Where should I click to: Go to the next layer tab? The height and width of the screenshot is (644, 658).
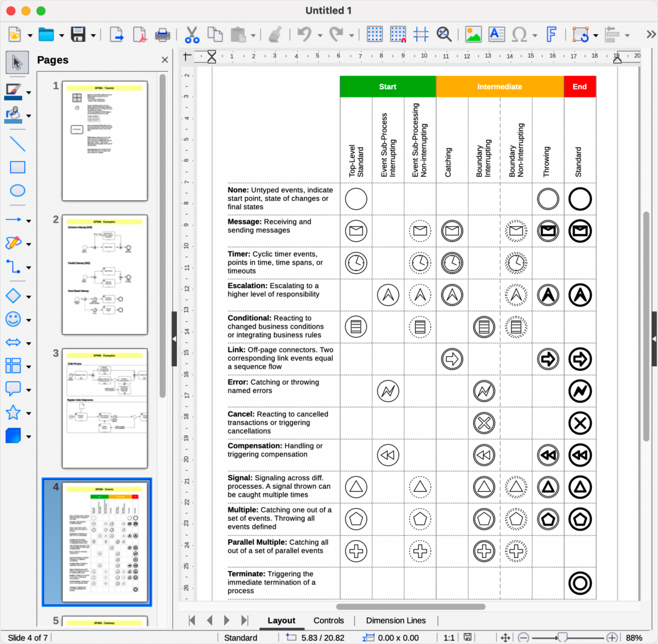click(226, 621)
